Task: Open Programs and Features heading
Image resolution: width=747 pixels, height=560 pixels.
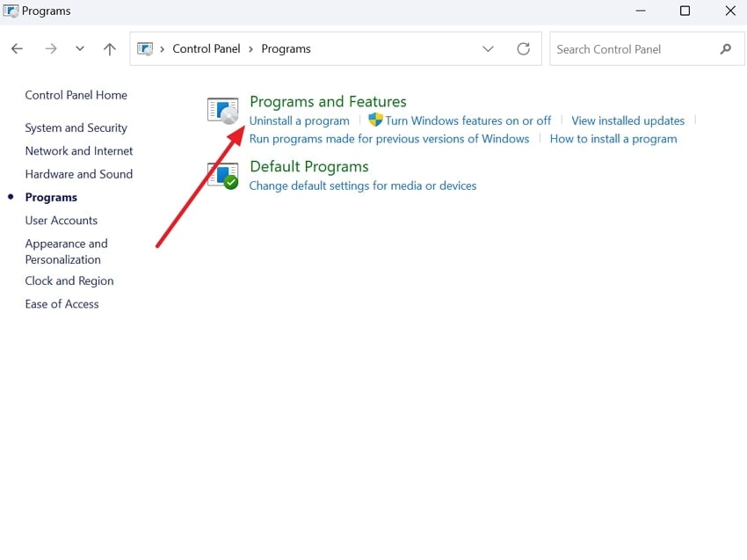Action: pos(328,101)
